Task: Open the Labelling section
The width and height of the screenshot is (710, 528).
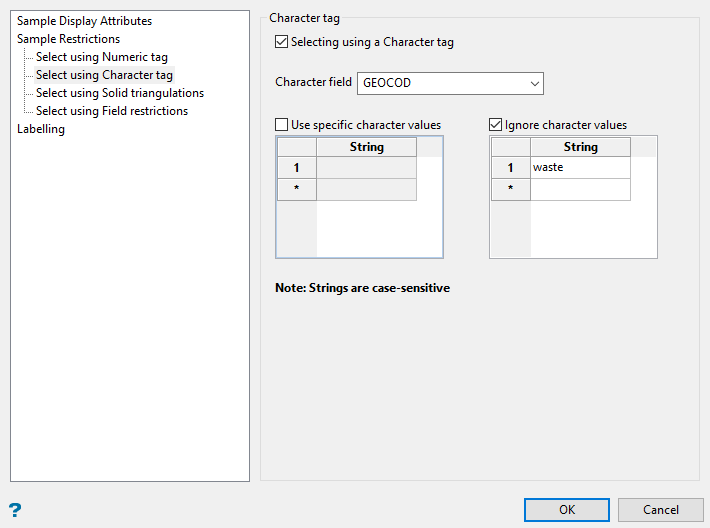Action: click(x=41, y=129)
